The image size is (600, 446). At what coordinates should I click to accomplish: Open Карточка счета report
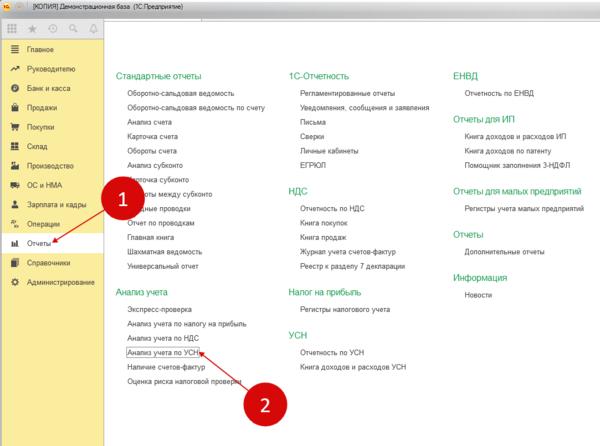(152, 137)
